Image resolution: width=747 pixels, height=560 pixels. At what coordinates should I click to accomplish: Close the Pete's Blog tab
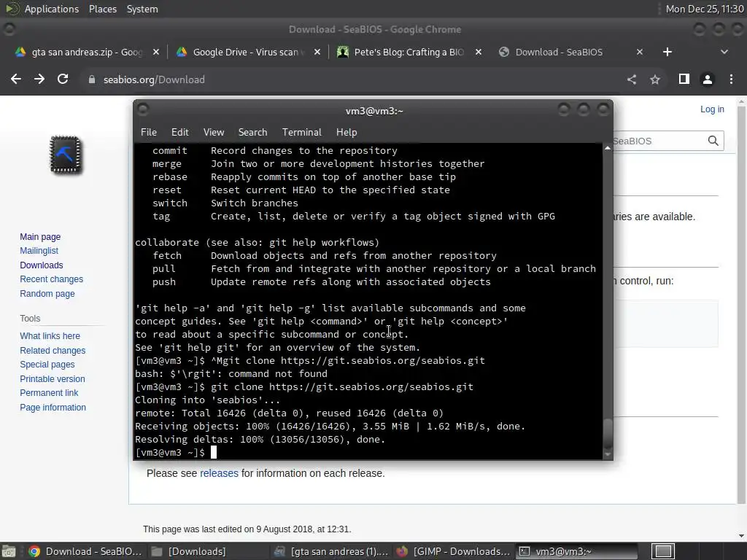479,52
